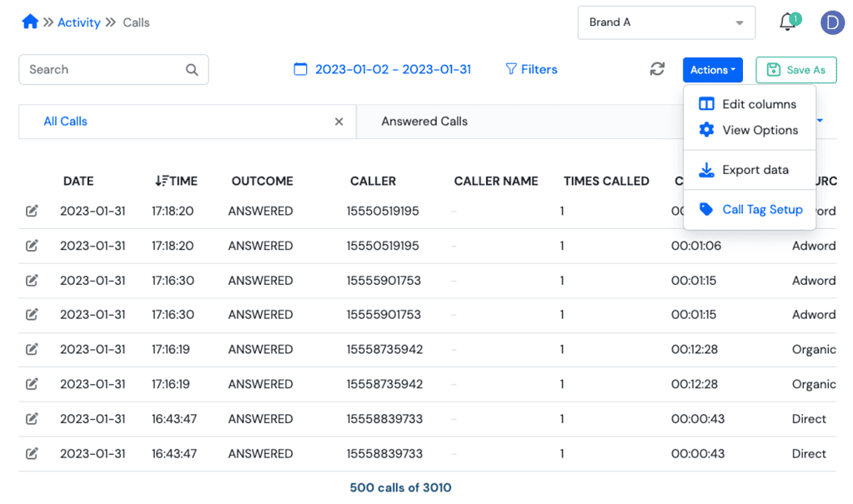This screenshot has width=853, height=504.
Task: Click the Filters funnel icon
Action: click(x=510, y=69)
